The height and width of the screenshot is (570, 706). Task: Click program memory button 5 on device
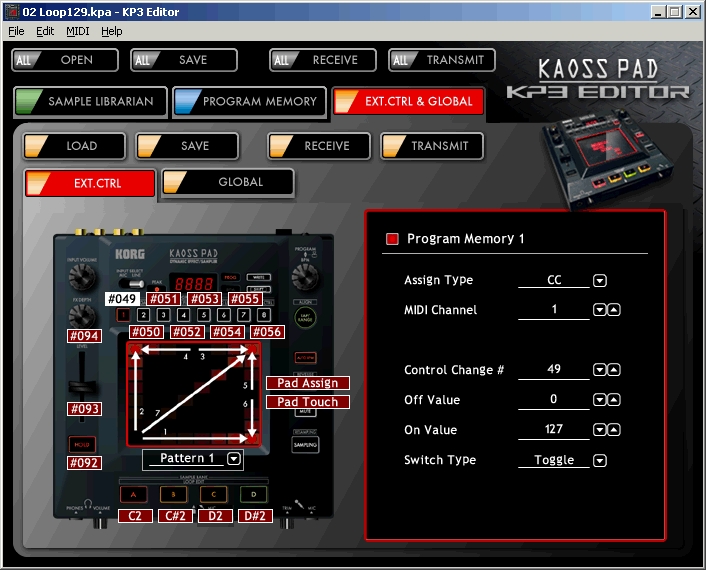[204, 315]
